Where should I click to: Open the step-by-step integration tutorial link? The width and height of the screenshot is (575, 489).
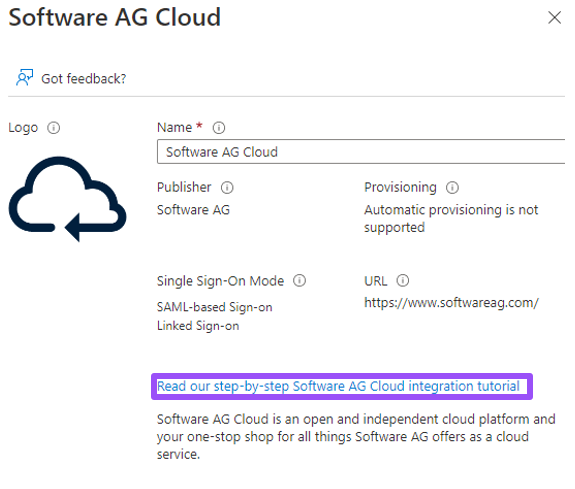[x=338, y=386]
